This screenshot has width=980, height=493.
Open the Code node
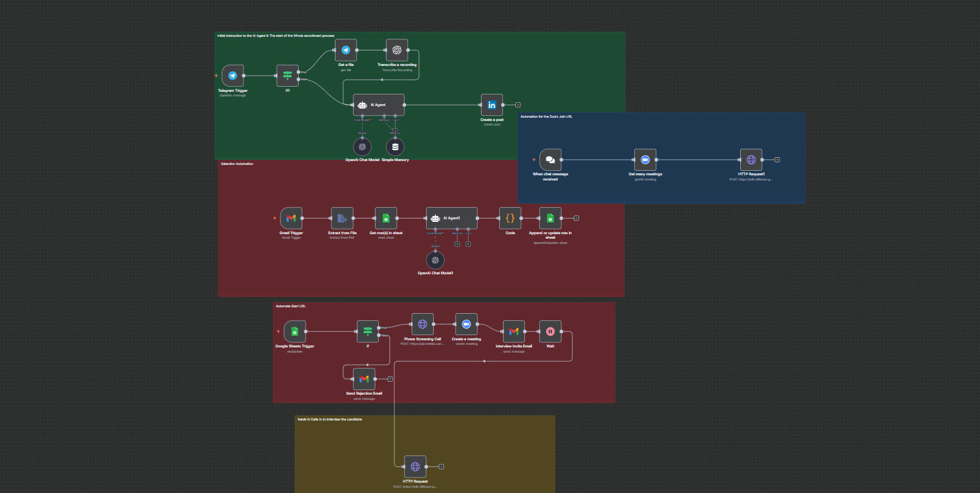coord(510,218)
